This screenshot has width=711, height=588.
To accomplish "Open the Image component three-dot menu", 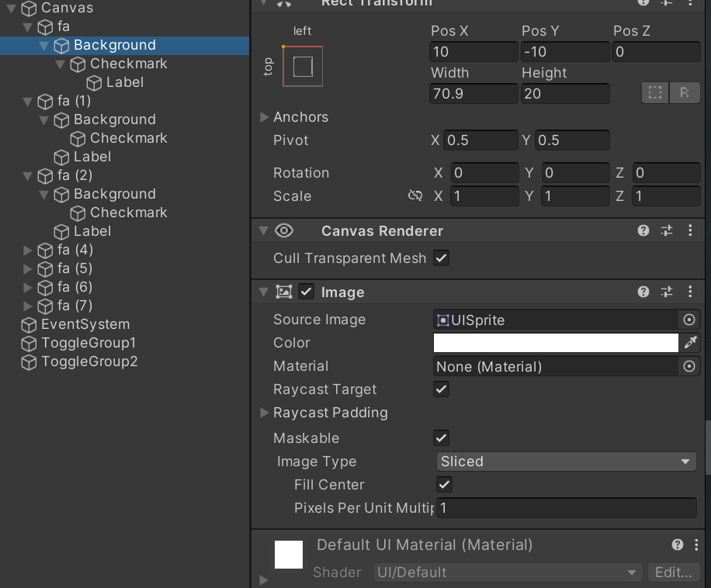I will [x=691, y=292].
